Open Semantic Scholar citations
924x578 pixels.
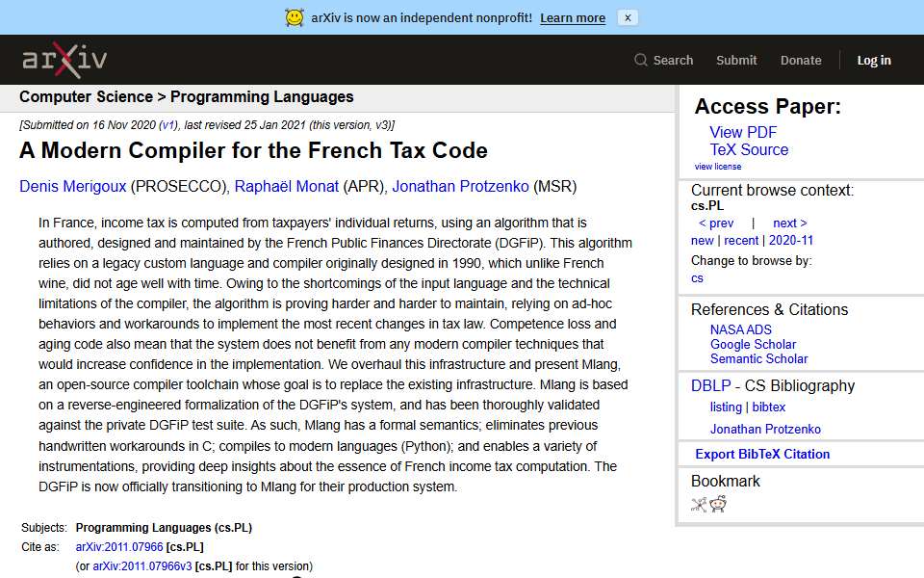pos(758,358)
